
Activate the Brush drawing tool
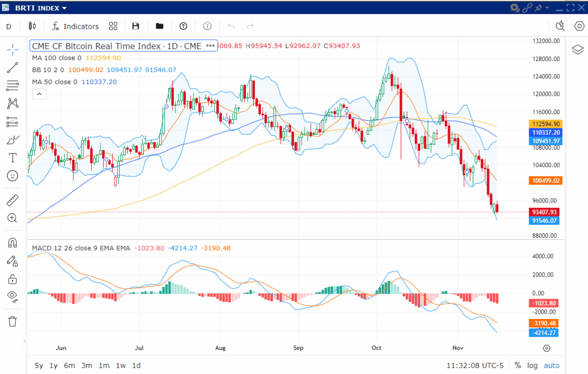pyautogui.click(x=12, y=139)
